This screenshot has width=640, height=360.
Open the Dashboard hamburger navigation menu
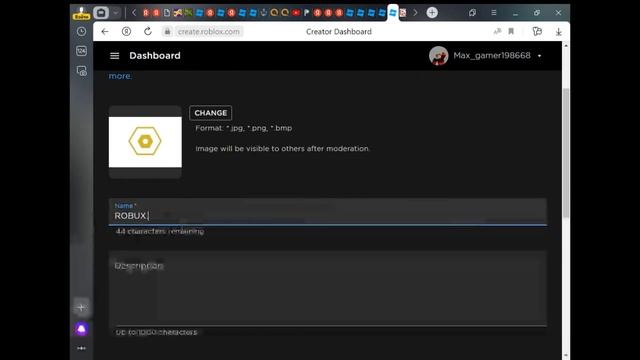tap(115, 56)
